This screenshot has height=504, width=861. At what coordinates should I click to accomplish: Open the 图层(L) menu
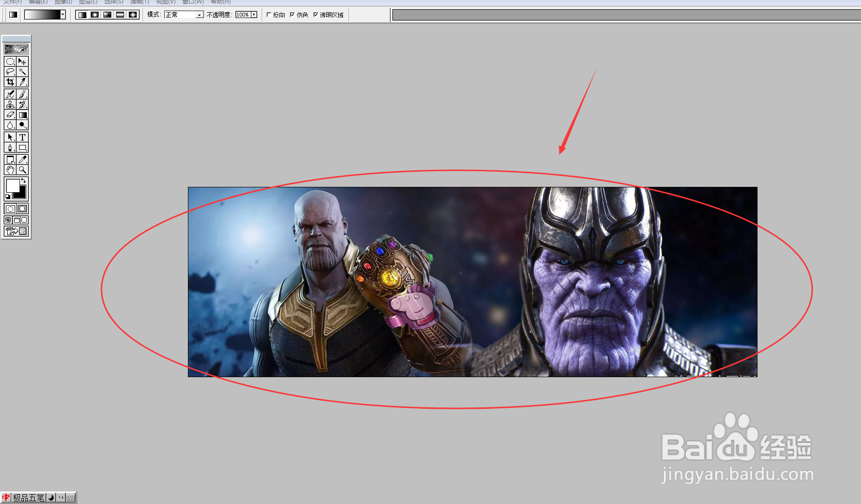tap(88, 2)
